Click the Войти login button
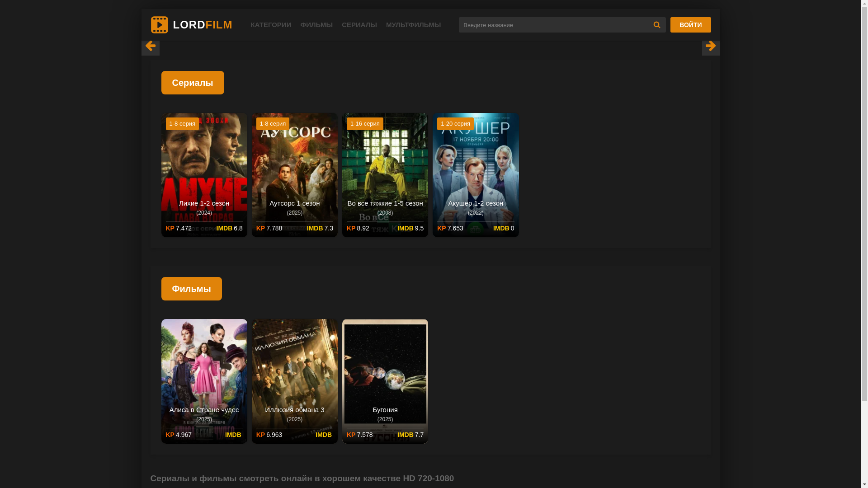 point(690,25)
